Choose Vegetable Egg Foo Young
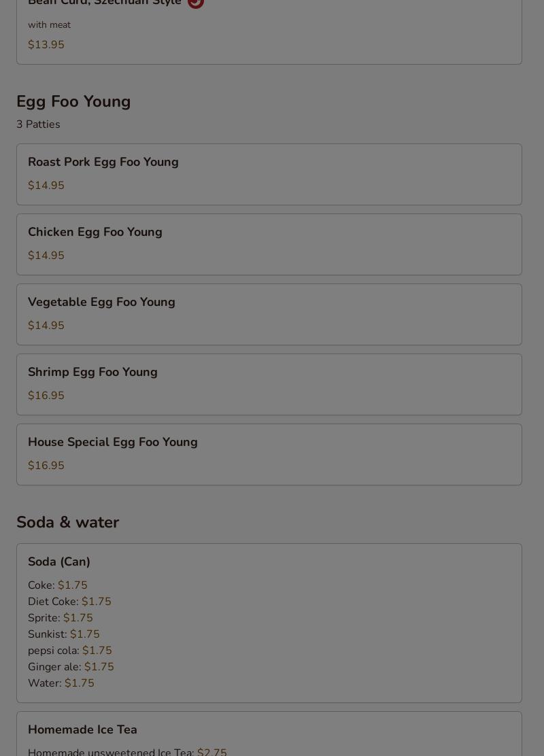Viewport: 544px width, 756px height. [x=101, y=303]
